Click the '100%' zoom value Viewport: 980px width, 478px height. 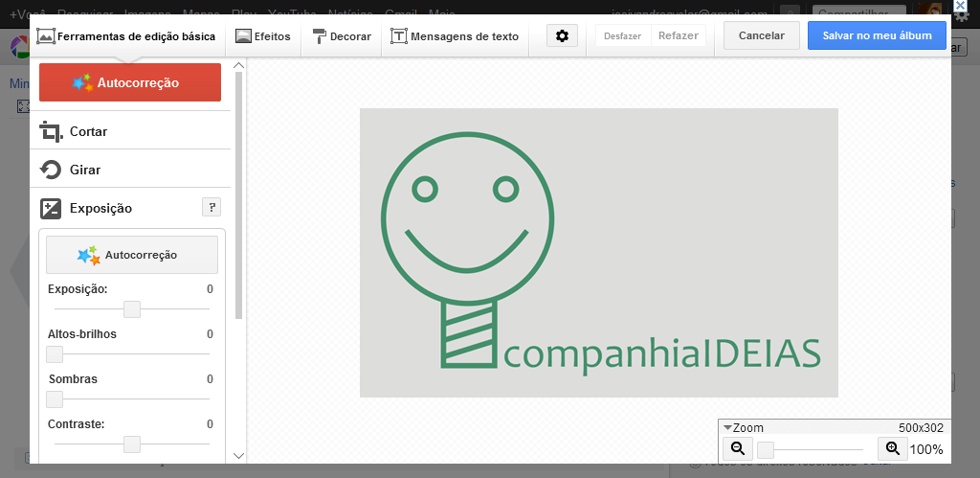pos(926,449)
